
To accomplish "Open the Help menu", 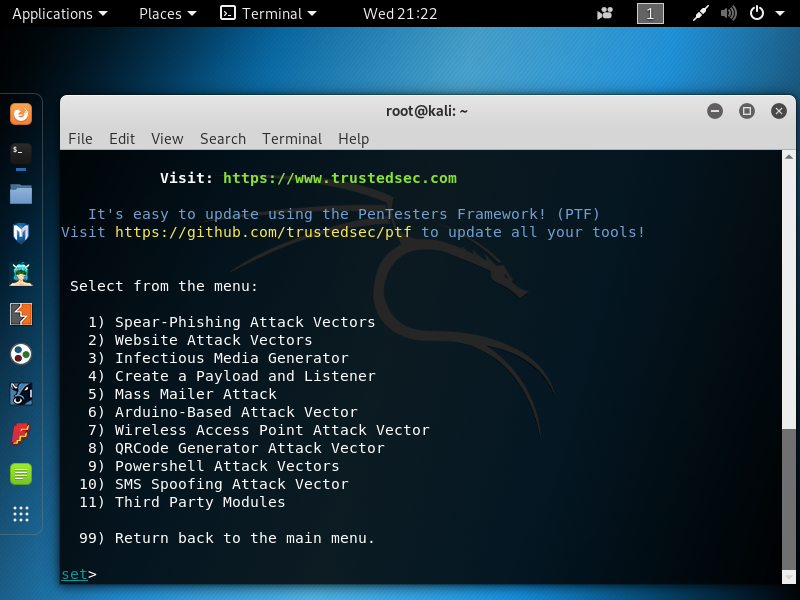I will [x=354, y=139].
